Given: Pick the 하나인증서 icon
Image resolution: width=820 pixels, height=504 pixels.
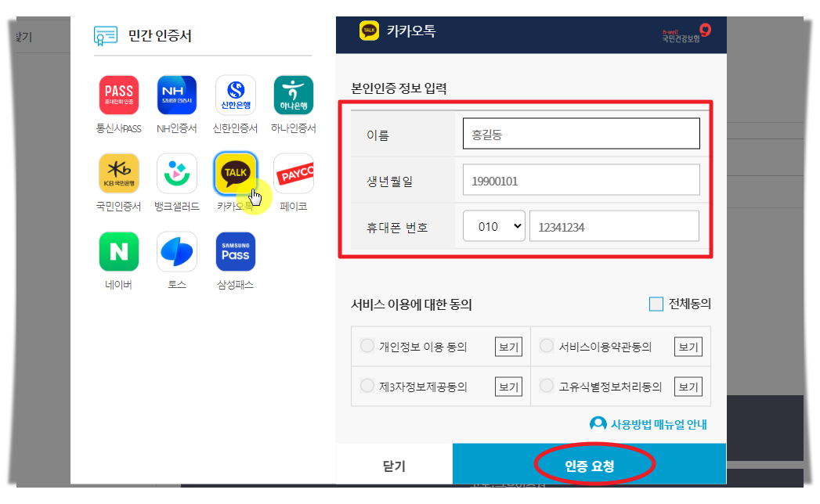Looking at the screenshot, I should click(294, 95).
